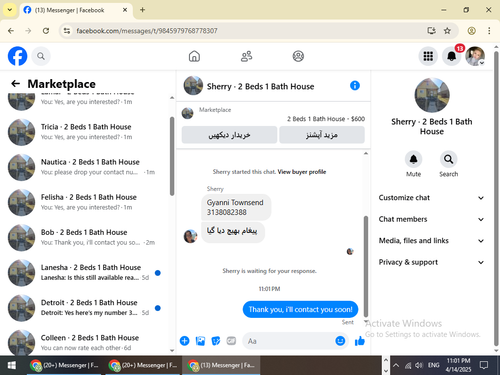View site information icon in the address bar
This screenshot has height=375, width=500.
(67, 31)
